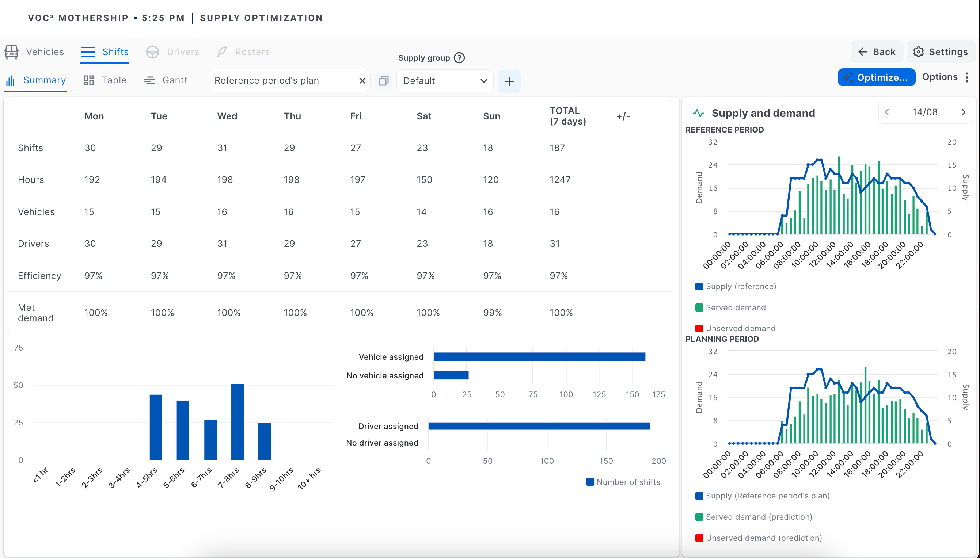Click the Vehicles bus icon

pyautogui.click(x=11, y=52)
